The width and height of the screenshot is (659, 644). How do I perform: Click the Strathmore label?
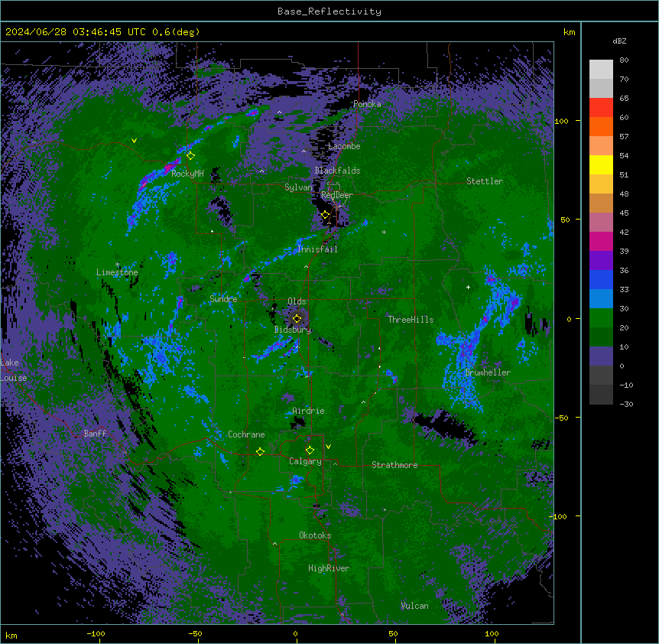point(394,465)
